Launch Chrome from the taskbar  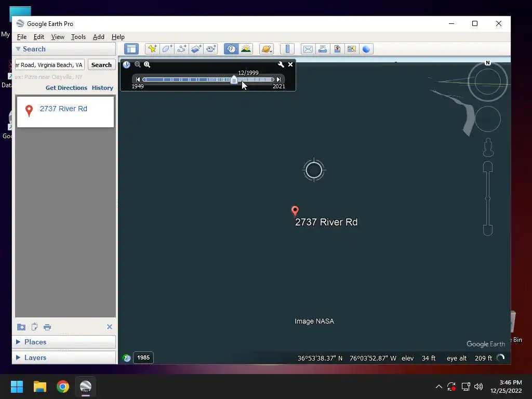point(63,387)
